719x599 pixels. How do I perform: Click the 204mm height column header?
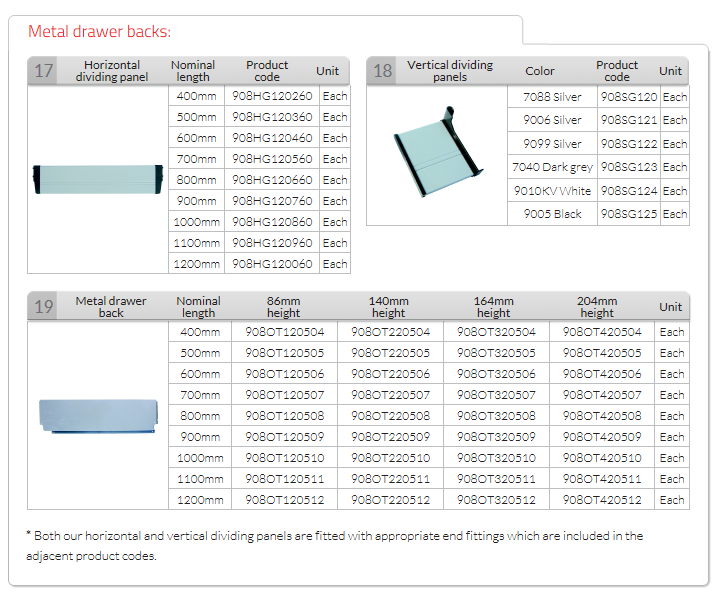(597, 306)
